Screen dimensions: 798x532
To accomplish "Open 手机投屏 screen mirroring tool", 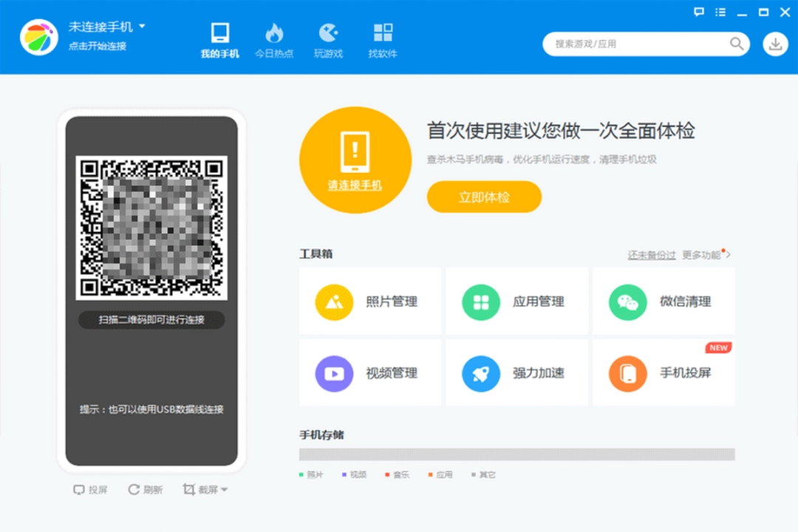I will point(663,373).
